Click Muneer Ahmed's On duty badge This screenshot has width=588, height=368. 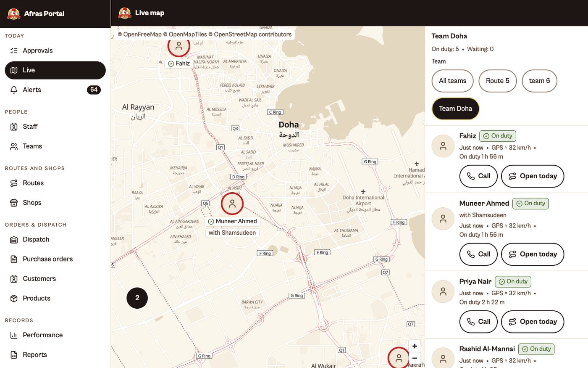pyautogui.click(x=530, y=204)
